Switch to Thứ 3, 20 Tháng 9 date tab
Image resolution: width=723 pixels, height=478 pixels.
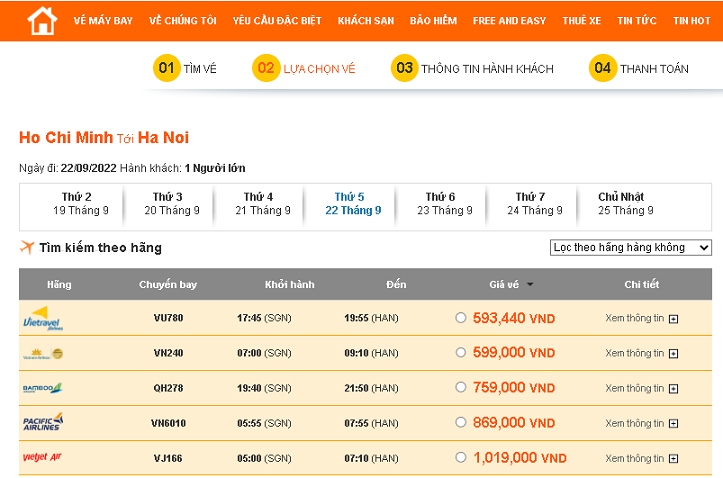(x=168, y=204)
